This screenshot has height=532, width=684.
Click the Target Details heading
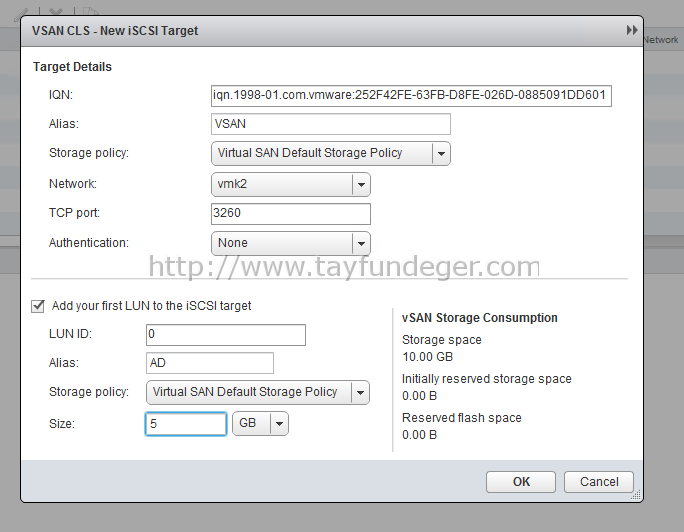tap(72, 67)
